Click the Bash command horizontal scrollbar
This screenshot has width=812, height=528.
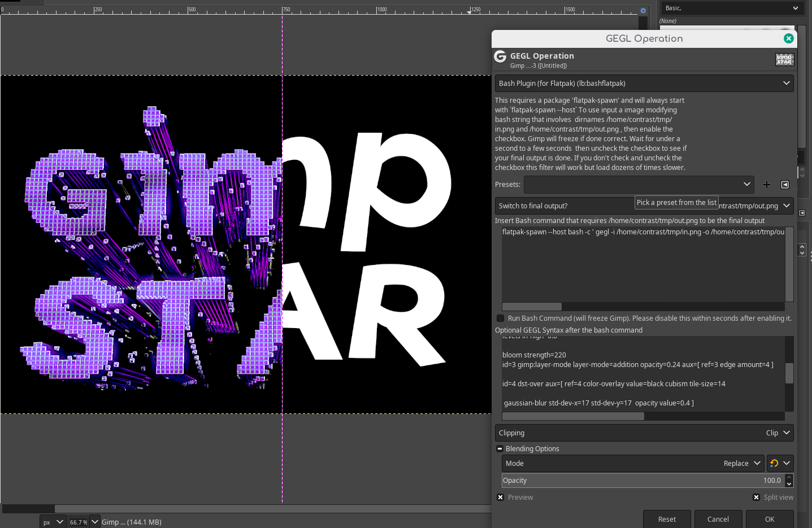pos(532,307)
